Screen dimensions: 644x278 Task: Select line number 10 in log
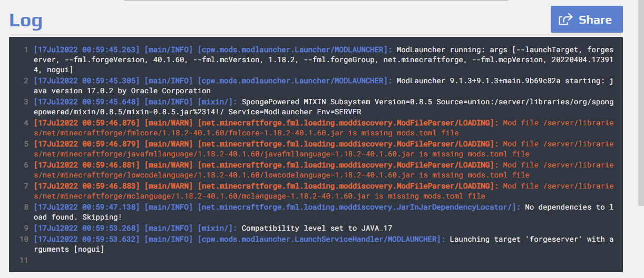[23, 239]
